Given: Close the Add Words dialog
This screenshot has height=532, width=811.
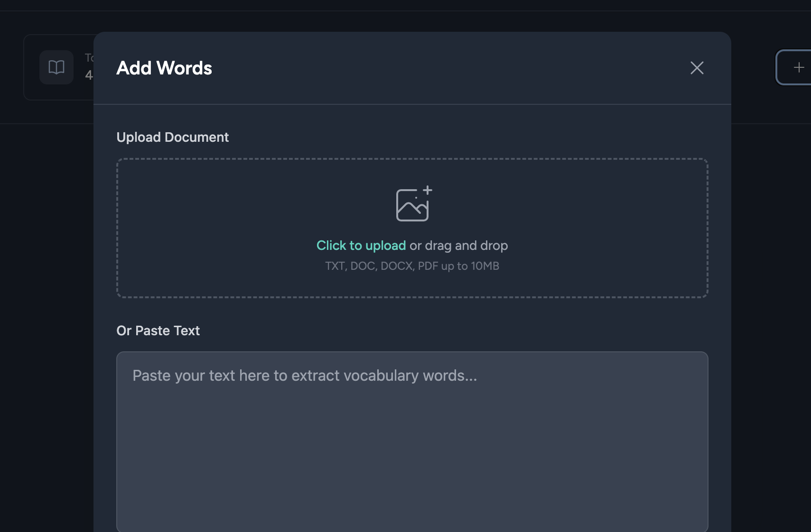Looking at the screenshot, I should [x=697, y=68].
